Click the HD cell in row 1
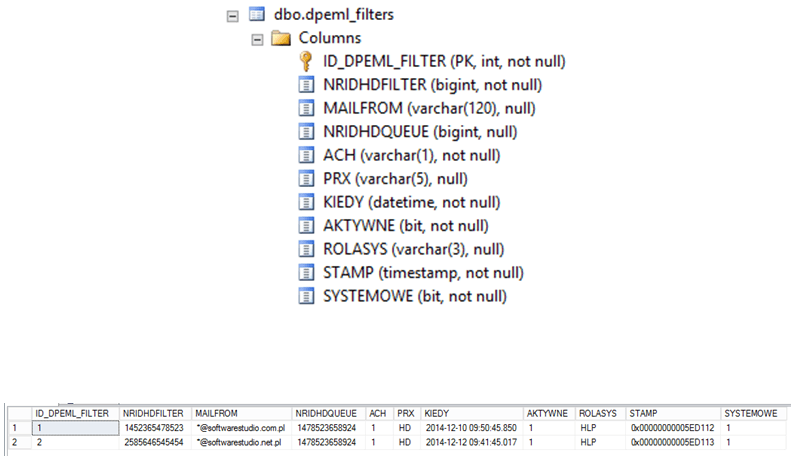 coord(407,428)
